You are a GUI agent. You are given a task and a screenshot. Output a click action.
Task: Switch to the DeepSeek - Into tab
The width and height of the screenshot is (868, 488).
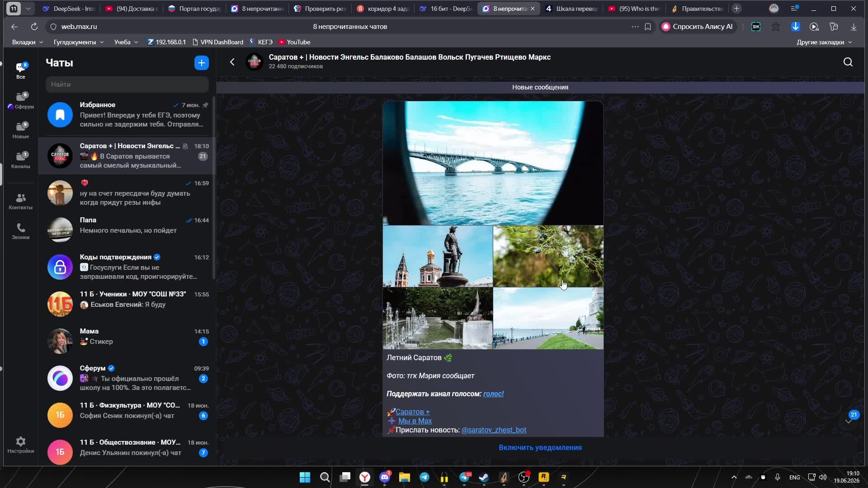(69, 9)
